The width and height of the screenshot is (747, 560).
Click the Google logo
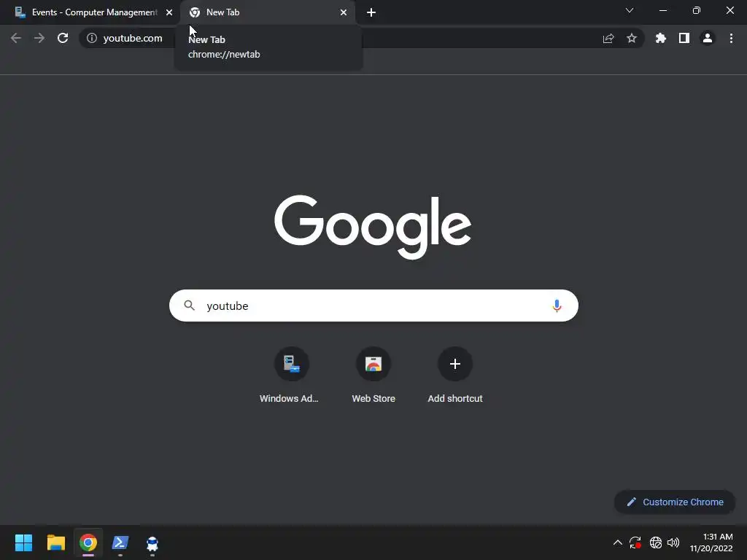coord(373,226)
